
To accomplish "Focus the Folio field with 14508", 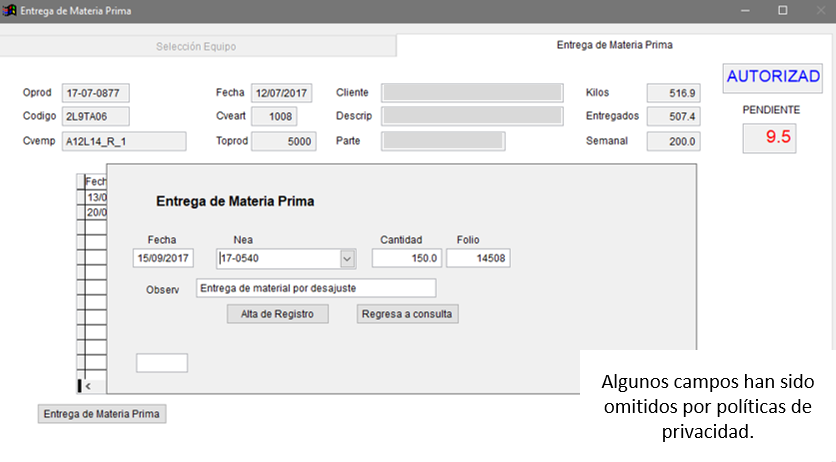I will (x=478, y=259).
